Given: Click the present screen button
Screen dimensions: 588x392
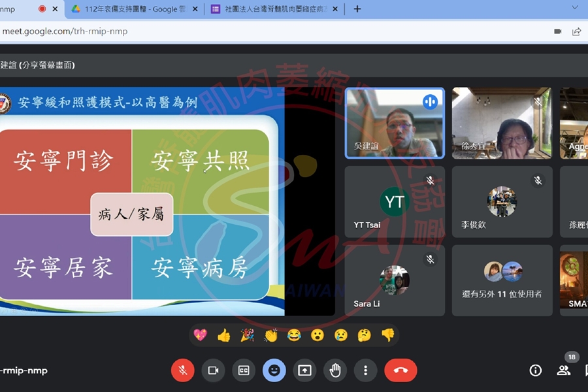Looking at the screenshot, I should 304,370.
